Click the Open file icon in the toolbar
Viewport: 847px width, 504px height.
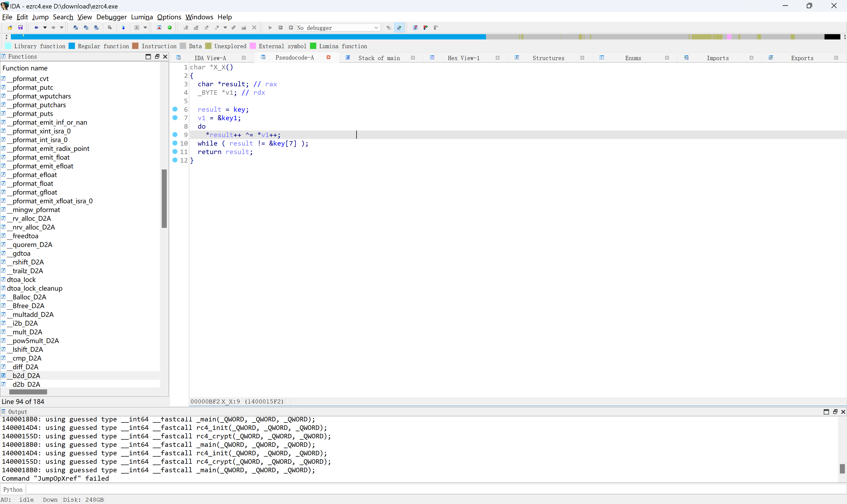coord(10,28)
